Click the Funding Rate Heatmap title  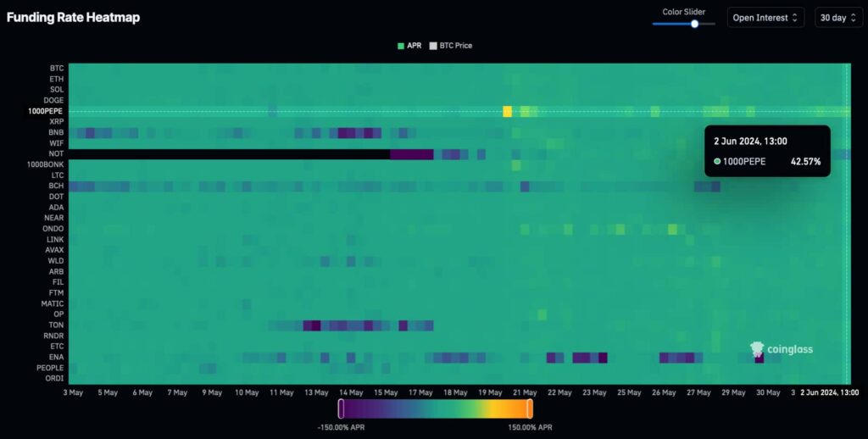74,17
